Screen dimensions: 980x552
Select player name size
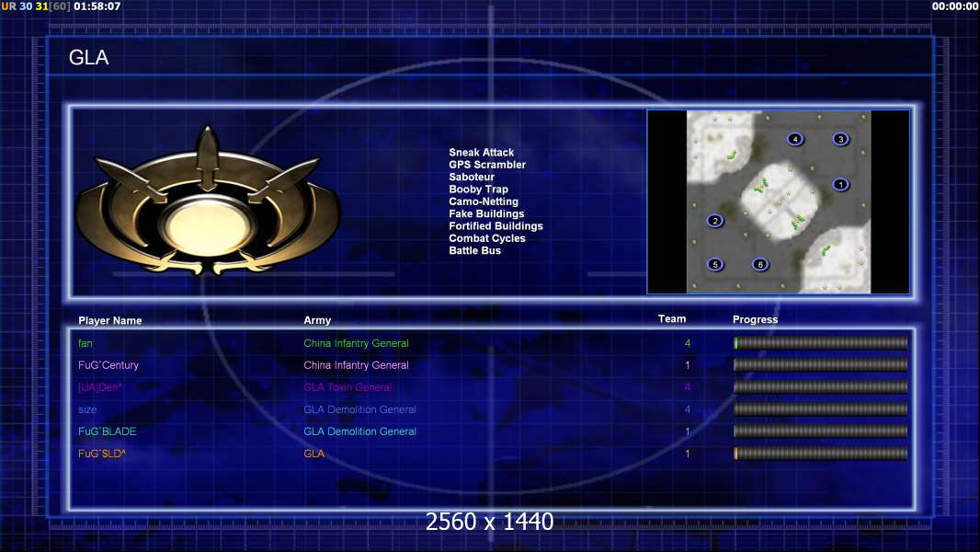(x=87, y=409)
